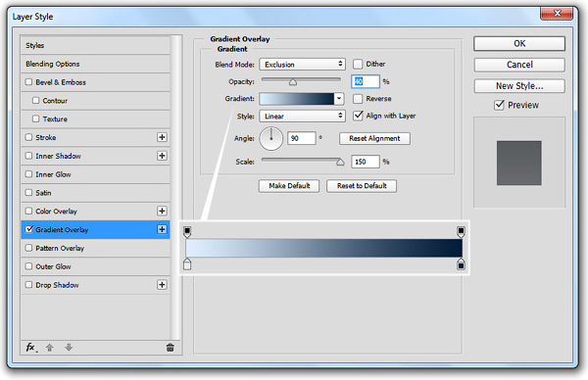Add another Drop Shadow with plus icon
Image resolution: width=588 pixels, height=380 pixels.
coord(162,285)
